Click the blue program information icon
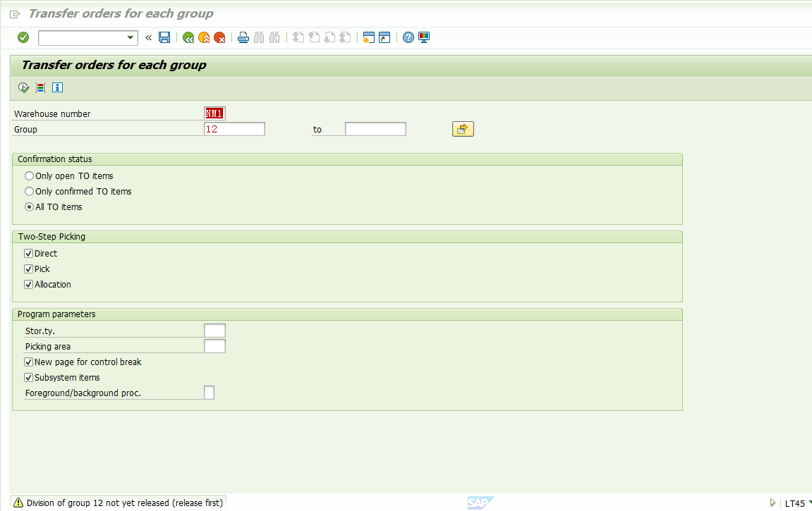 (57, 87)
